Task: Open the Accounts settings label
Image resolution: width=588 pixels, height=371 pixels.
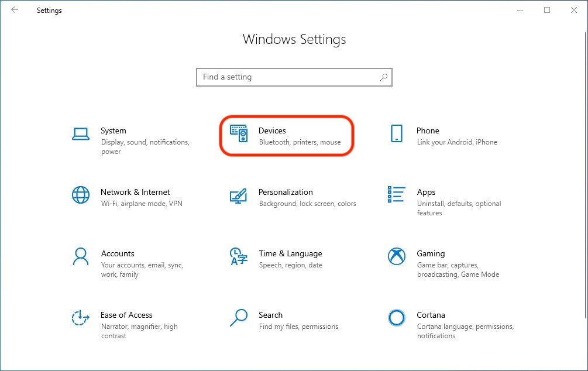Action: tap(118, 253)
